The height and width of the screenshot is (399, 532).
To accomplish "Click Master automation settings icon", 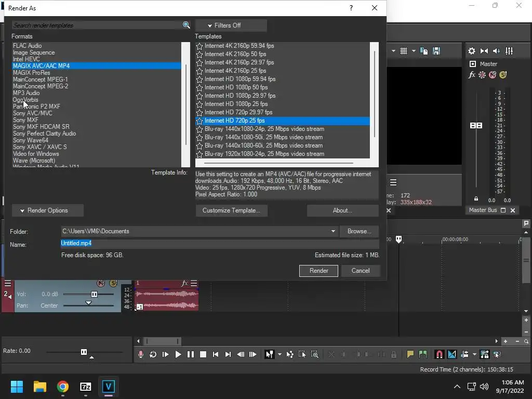I will click(x=482, y=75).
